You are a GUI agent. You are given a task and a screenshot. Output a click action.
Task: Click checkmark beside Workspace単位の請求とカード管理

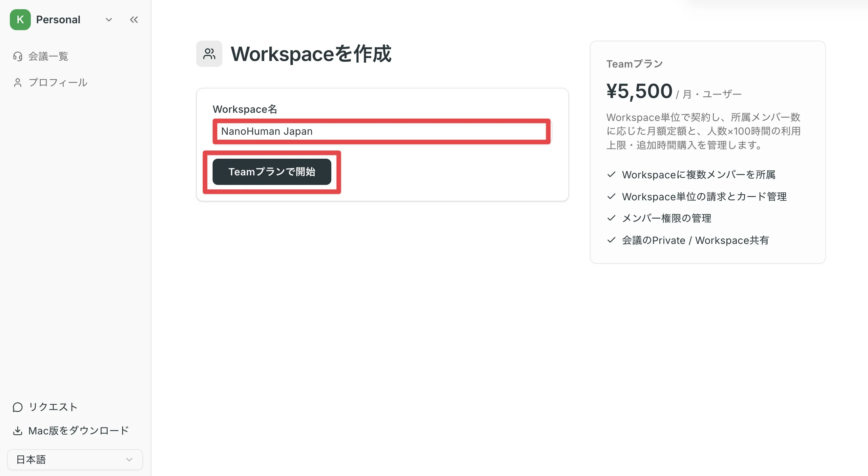[611, 196]
